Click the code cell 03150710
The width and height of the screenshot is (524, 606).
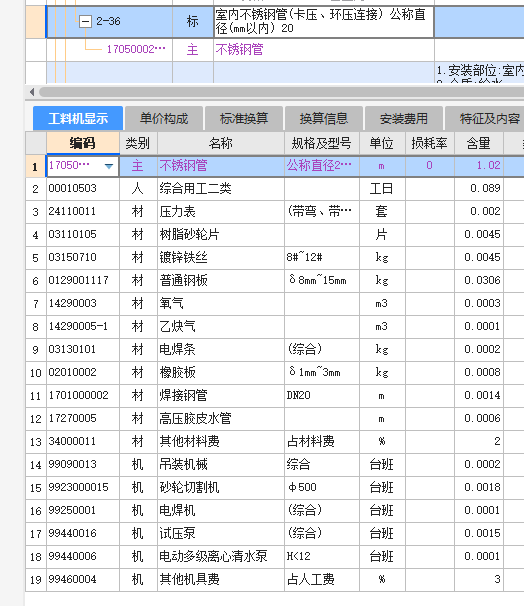click(83, 258)
